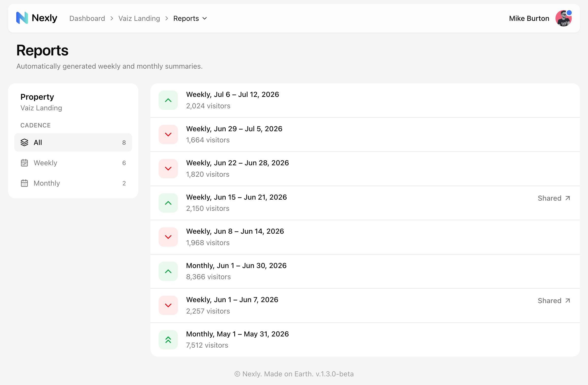Click the up-trend icon for Jun 15 – Jun 21 report
The image size is (588, 385).
[168, 203]
